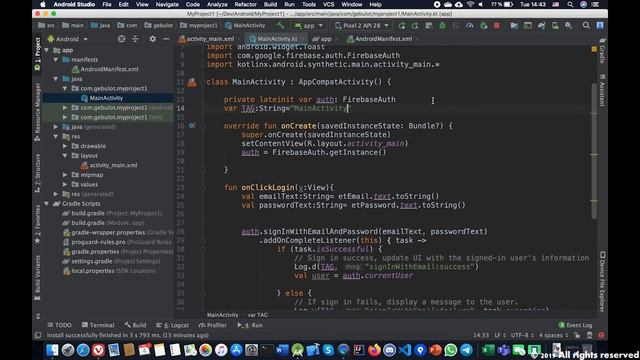Expand the mipmap folder

(x=65, y=175)
